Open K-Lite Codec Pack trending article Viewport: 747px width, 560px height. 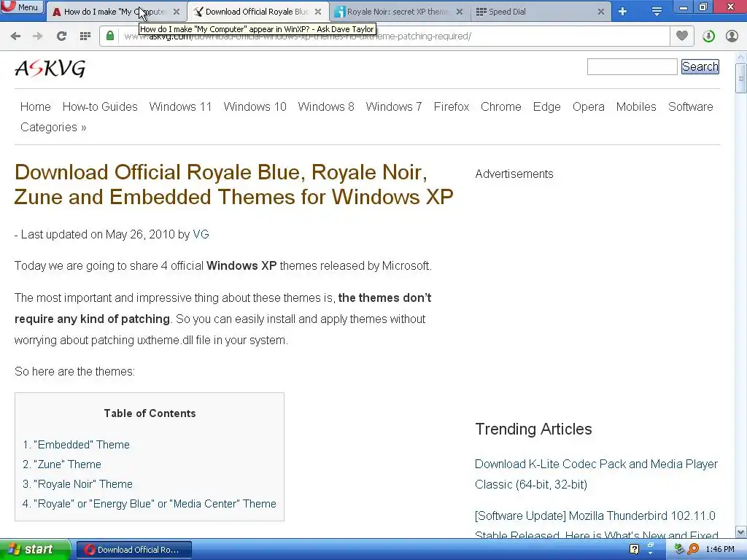click(596, 474)
